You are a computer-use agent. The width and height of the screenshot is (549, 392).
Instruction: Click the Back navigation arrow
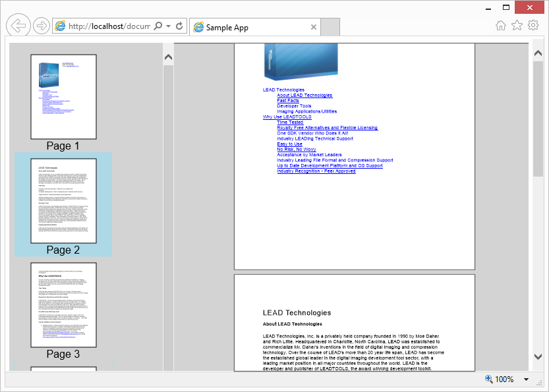(18, 25)
